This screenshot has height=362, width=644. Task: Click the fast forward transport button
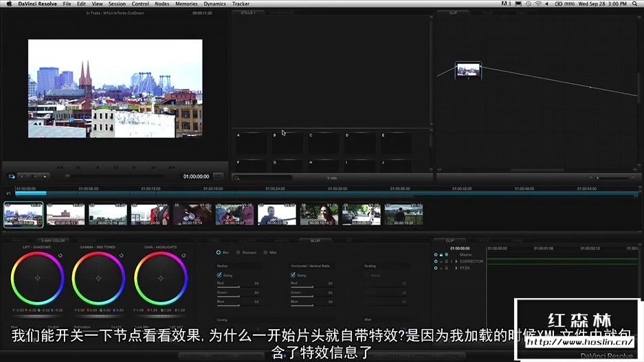point(172,168)
